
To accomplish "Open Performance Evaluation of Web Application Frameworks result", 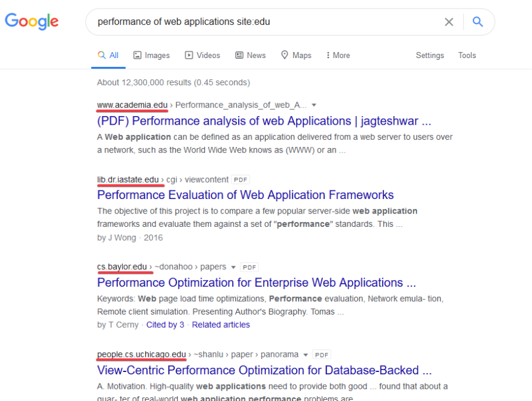I will (245, 195).
